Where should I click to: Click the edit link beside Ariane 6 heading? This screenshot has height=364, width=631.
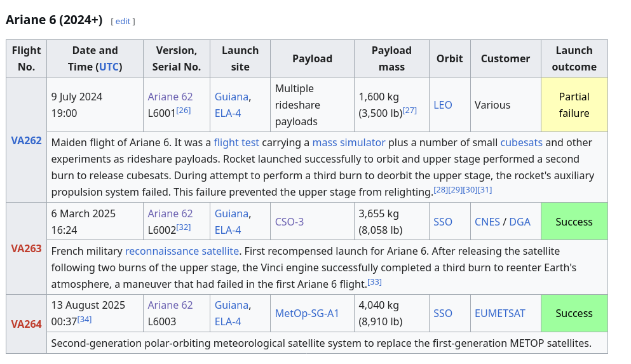[x=123, y=21]
